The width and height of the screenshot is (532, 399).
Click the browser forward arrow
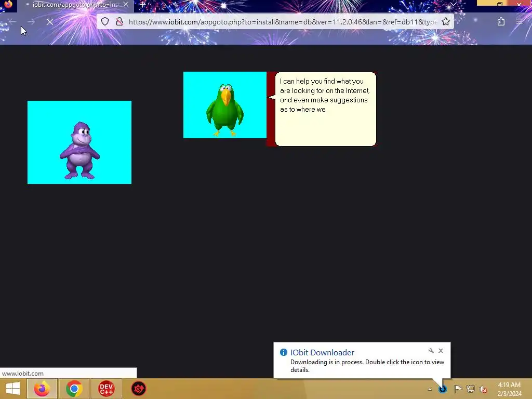click(x=31, y=22)
